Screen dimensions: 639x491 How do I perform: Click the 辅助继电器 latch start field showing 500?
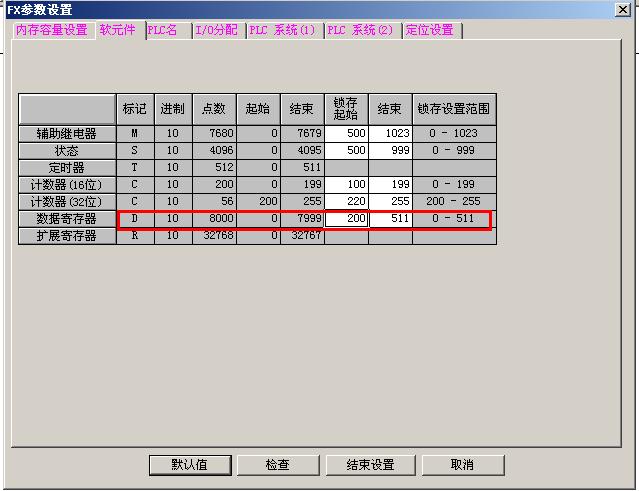coord(346,134)
